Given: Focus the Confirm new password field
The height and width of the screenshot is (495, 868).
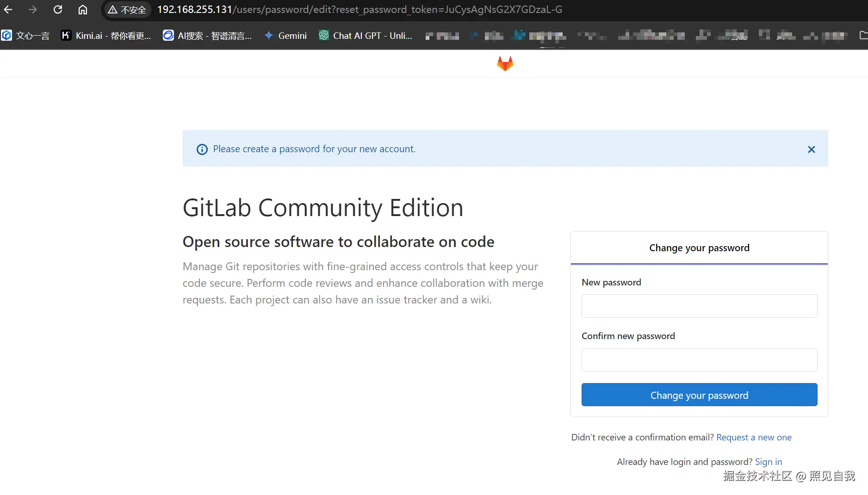Looking at the screenshot, I should [699, 360].
